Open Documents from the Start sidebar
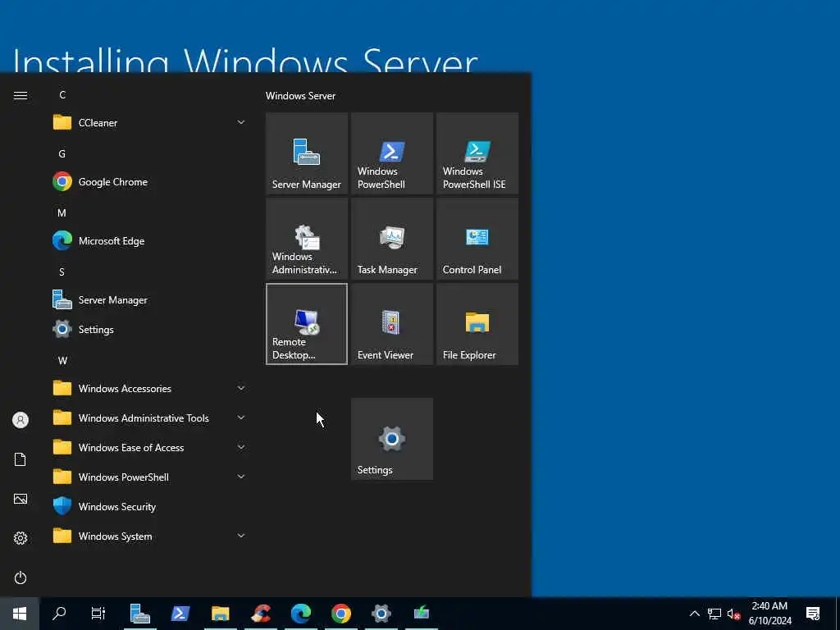This screenshot has height=630, width=840. [21, 459]
